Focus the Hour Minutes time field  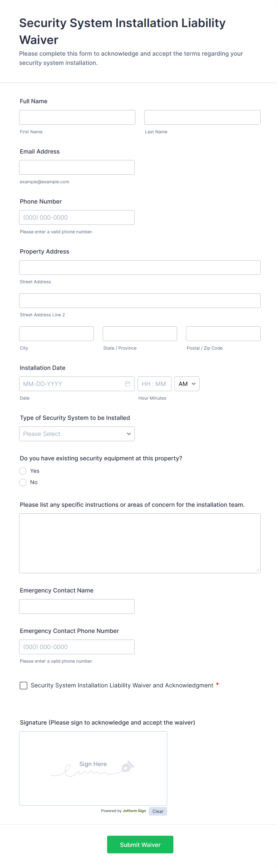(154, 384)
